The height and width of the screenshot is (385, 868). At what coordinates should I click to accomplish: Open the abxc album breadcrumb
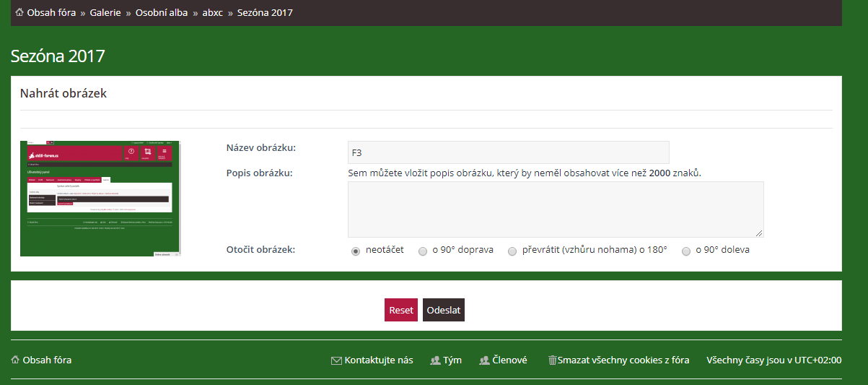(x=212, y=12)
